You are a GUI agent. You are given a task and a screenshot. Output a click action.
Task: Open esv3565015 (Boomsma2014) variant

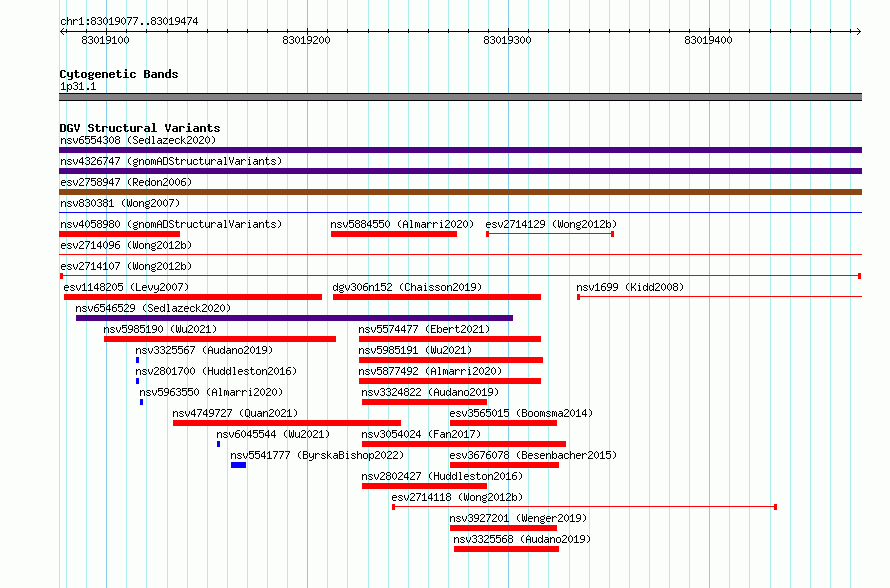521,413
